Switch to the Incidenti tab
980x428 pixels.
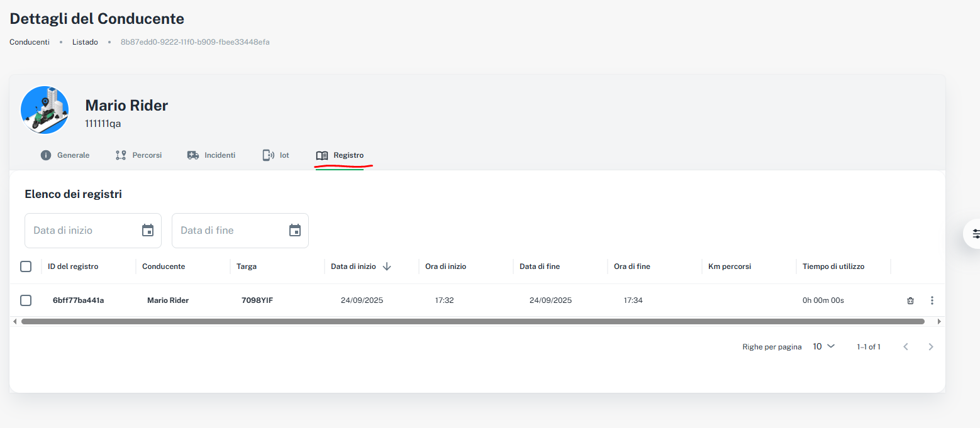click(x=211, y=155)
